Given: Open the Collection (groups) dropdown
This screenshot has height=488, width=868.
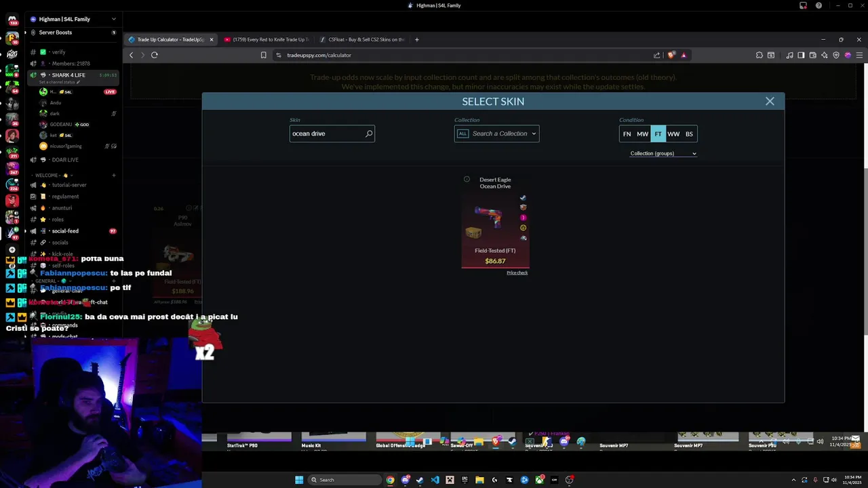Looking at the screenshot, I should point(663,153).
